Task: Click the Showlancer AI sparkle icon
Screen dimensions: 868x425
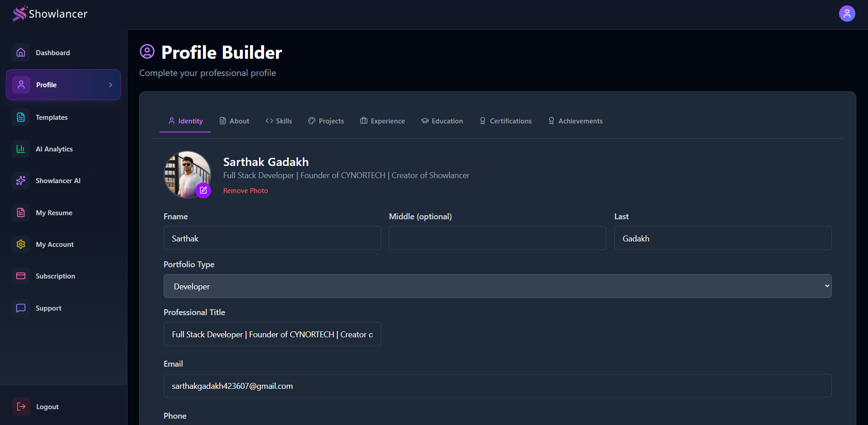Action: coord(21,180)
